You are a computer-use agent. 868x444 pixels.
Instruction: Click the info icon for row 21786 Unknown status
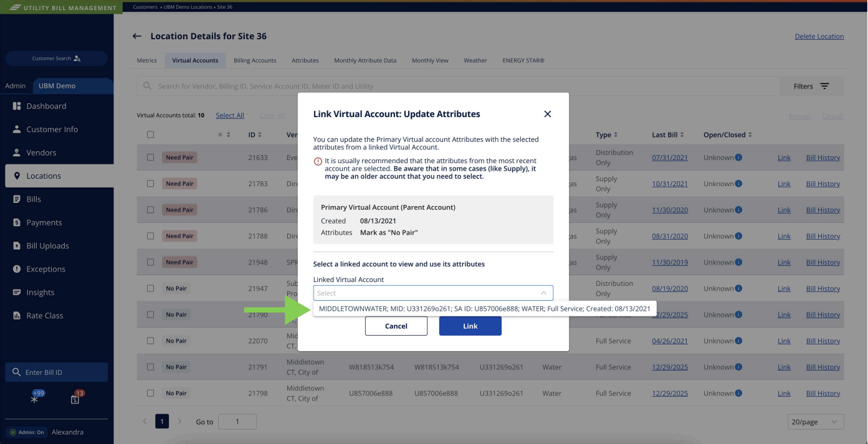tap(739, 210)
